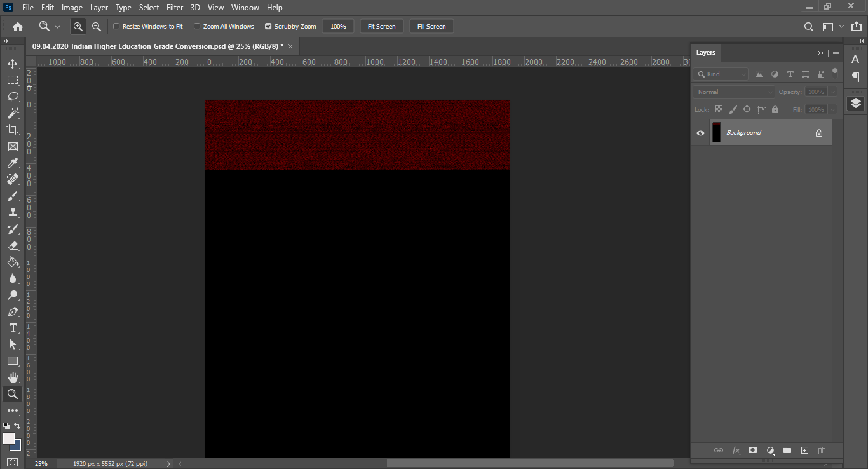
Task: Add a layer mask from the Layers panel
Action: coord(752,450)
